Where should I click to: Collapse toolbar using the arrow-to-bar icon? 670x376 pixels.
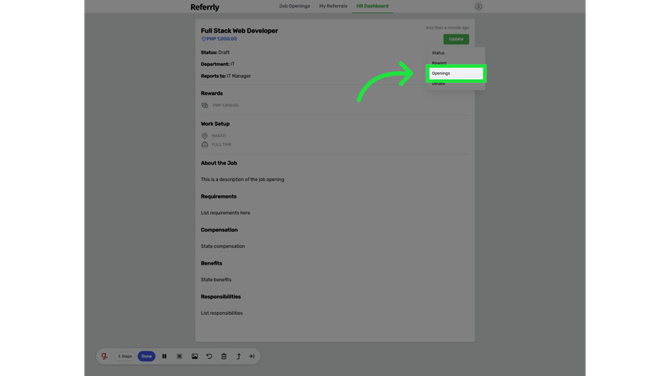[x=252, y=356]
